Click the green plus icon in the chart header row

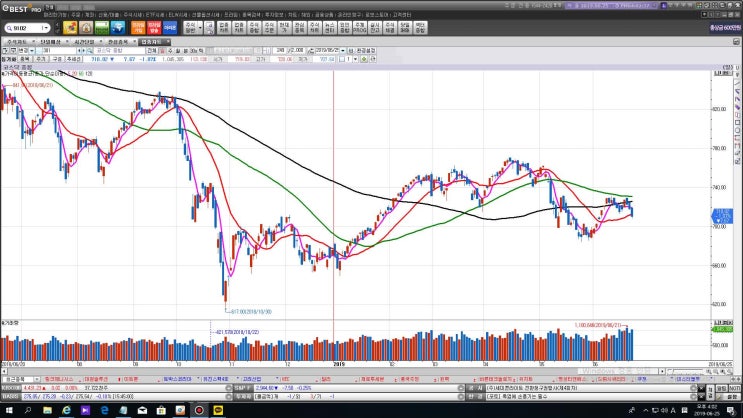364,59
